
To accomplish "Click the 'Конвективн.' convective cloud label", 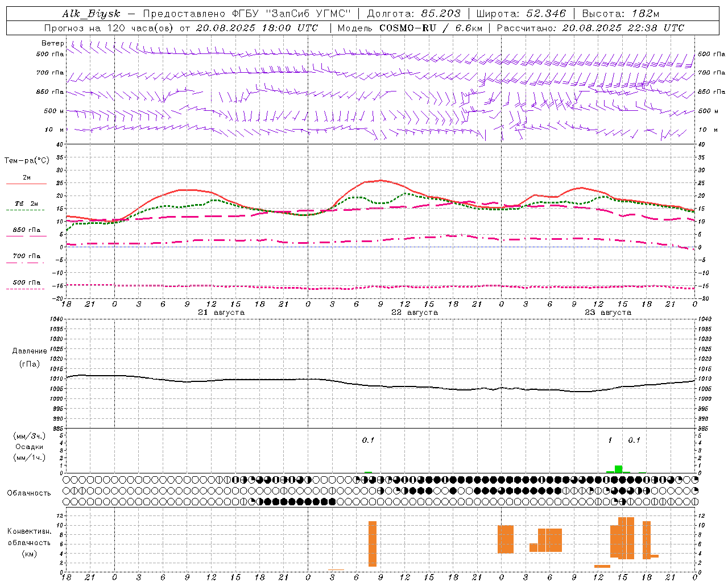I will [x=30, y=531].
